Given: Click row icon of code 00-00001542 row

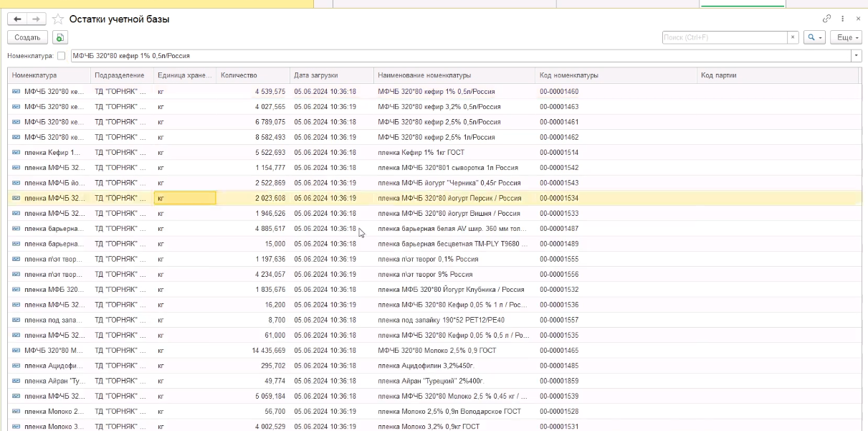Looking at the screenshot, I should point(16,168).
